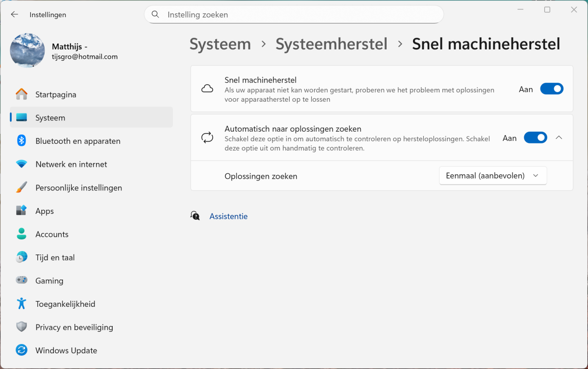Navigate to Systeemherstel in the breadcrumb
Screen dimensions: 588x369
(331, 44)
